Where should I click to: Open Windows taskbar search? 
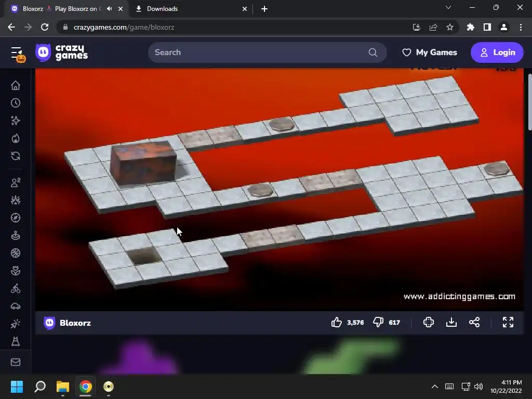40,387
